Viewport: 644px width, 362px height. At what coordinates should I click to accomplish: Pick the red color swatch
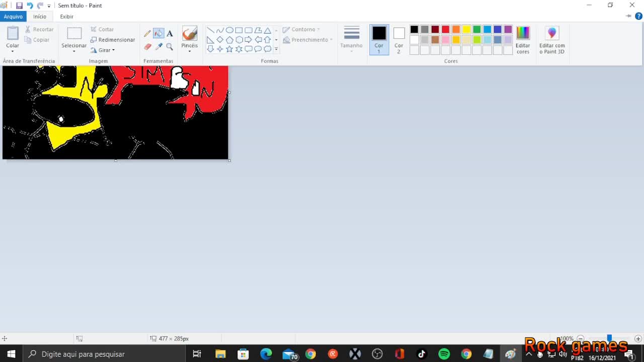[445, 29]
